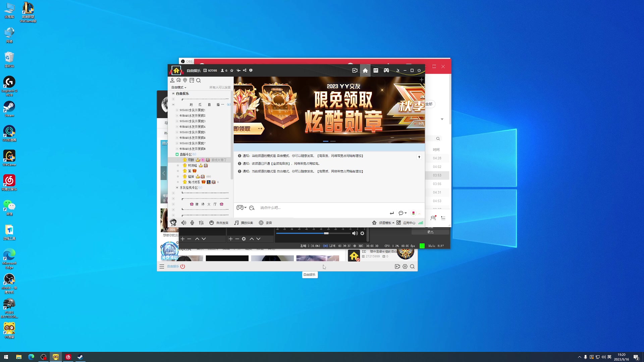Click the location pin icon in channel sidebar

click(185, 80)
